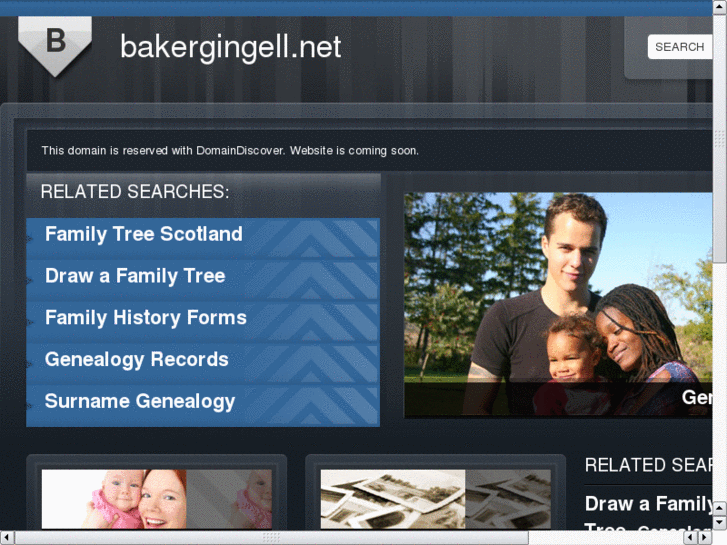Go to Genealogy Records link
The width and height of the screenshot is (727, 545).
pos(137,359)
